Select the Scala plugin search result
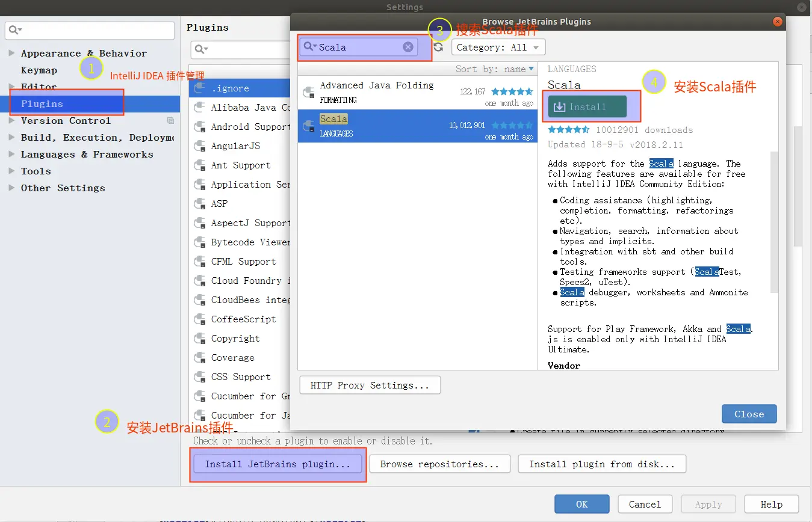Viewport: 812px width, 522px height. pos(418,126)
